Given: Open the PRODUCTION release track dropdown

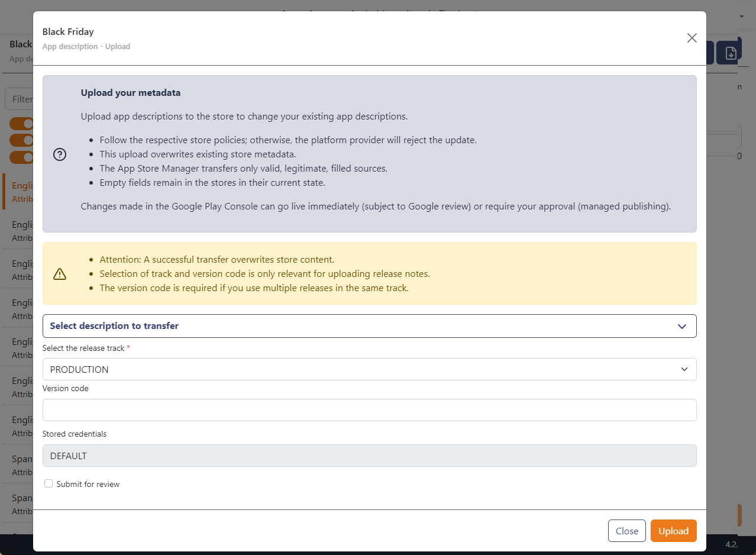Looking at the screenshot, I should (x=369, y=369).
